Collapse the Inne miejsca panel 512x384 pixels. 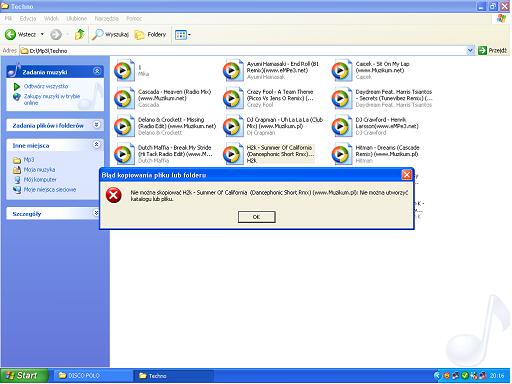tap(96, 144)
